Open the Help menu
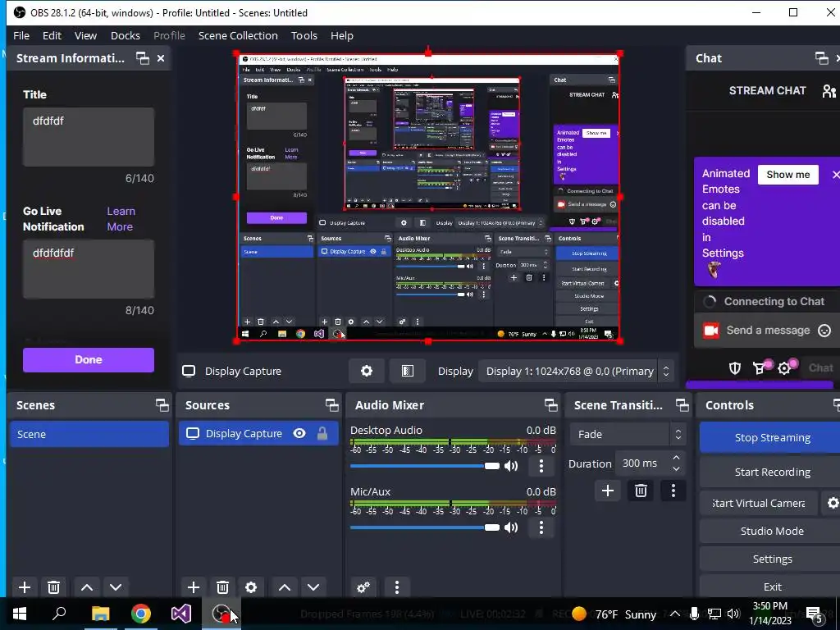 pos(342,35)
